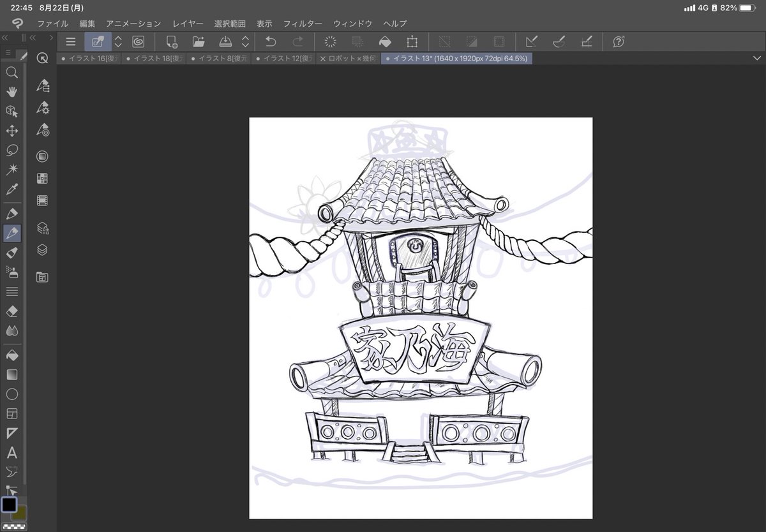Select the Decoration lines tool
Image resolution: width=766 pixels, height=532 pixels.
click(x=11, y=292)
